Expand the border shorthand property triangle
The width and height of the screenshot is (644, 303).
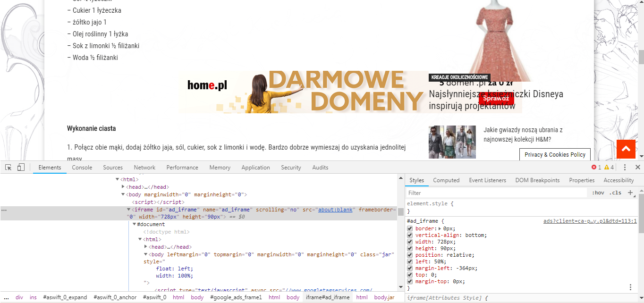click(440, 228)
